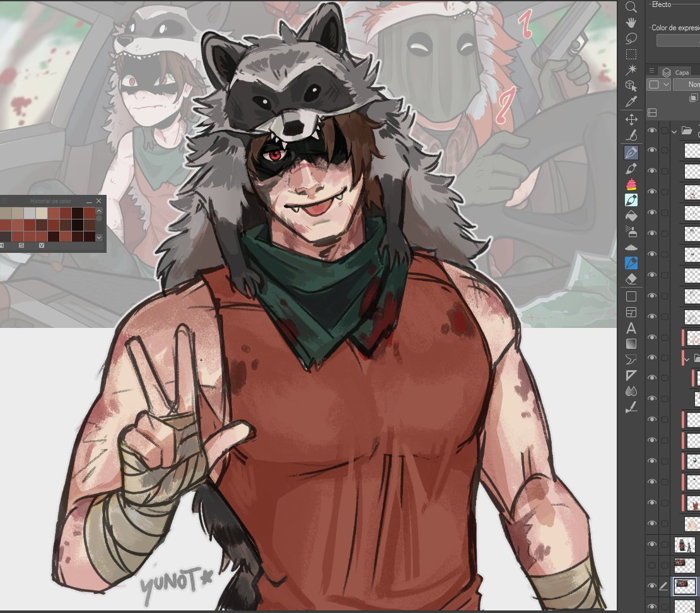Select the layer thumbnail showing small figures
This screenshot has height=613, width=700.
tap(684, 545)
